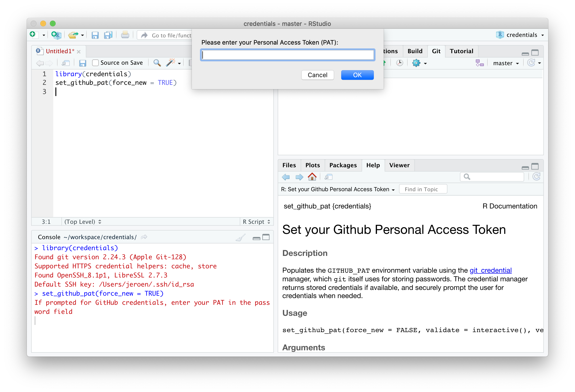The width and height of the screenshot is (575, 392).
Task: Select the Help tab
Action: 373,165
